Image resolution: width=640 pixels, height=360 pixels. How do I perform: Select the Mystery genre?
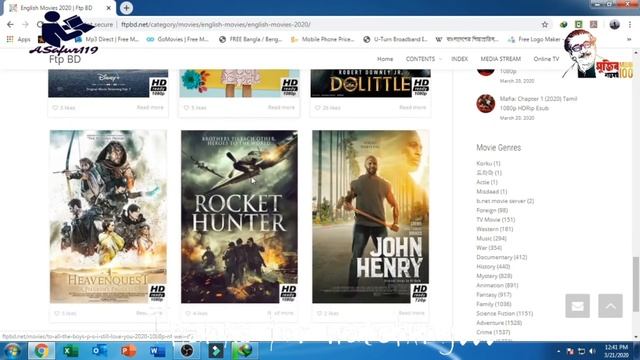click(x=494, y=276)
